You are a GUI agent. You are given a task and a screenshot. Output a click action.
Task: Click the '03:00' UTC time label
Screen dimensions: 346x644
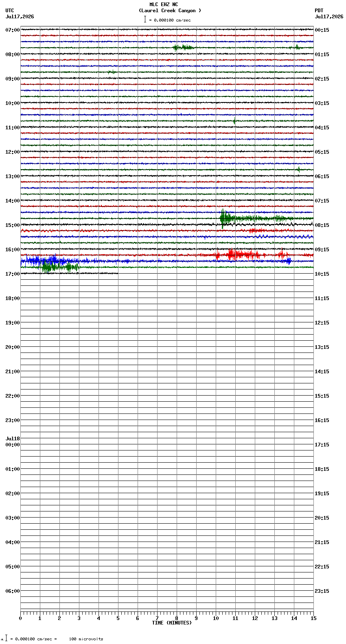[x=13, y=518]
